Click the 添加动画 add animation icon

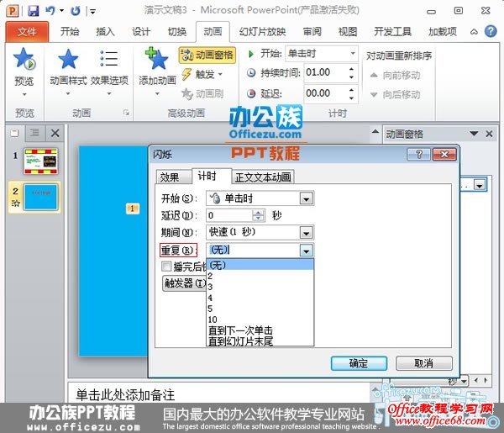(x=157, y=59)
